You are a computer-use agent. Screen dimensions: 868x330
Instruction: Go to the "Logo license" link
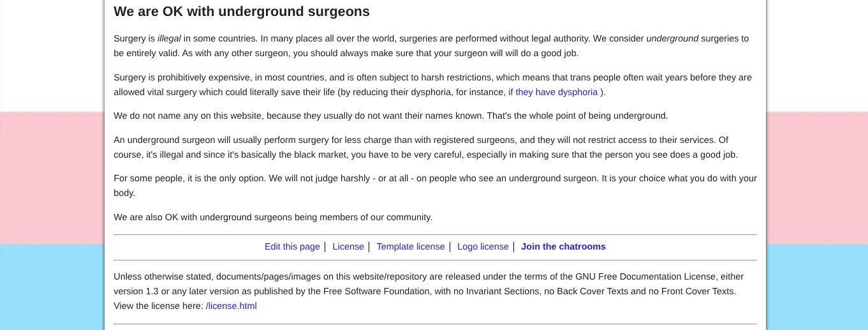coord(483,246)
